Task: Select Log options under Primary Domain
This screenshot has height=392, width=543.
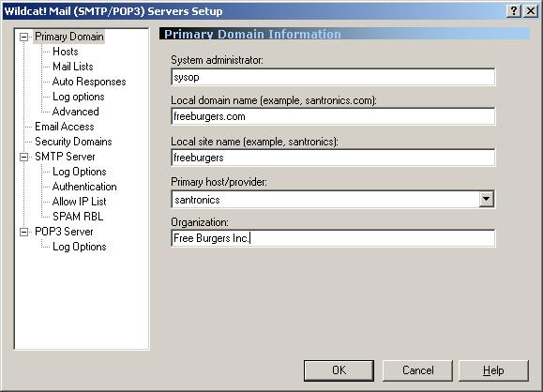Action: click(78, 97)
